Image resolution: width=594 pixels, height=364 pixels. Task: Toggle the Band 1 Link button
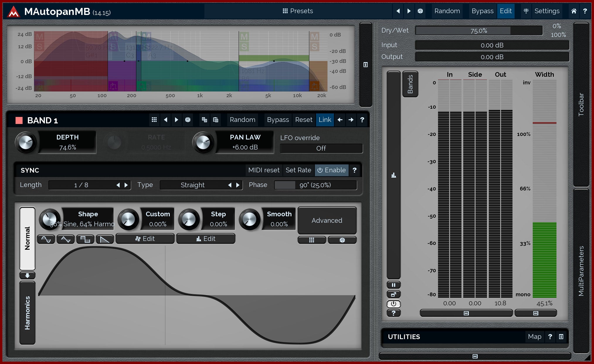pyautogui.click(x=325, y=120)
